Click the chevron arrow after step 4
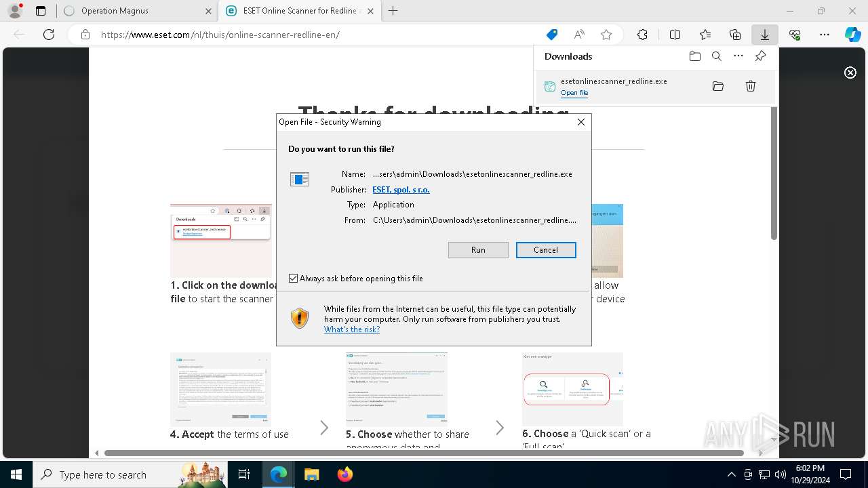 [324, 428]
